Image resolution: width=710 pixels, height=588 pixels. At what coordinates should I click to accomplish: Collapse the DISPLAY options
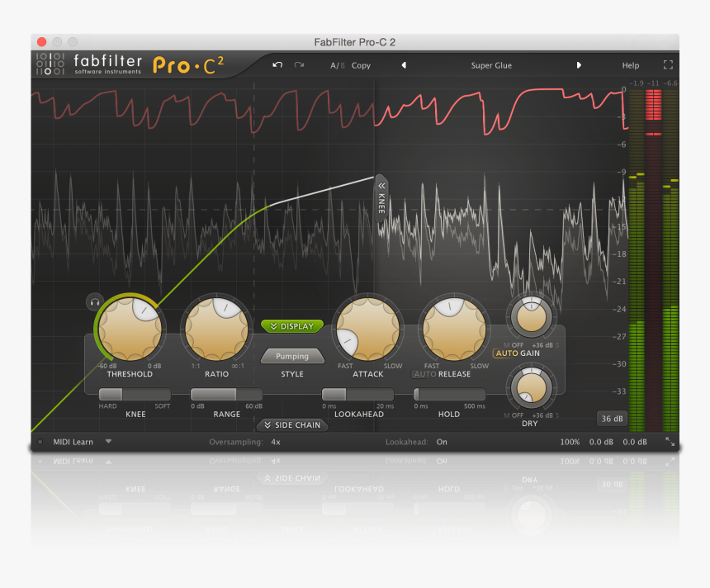tap(292, 325)
